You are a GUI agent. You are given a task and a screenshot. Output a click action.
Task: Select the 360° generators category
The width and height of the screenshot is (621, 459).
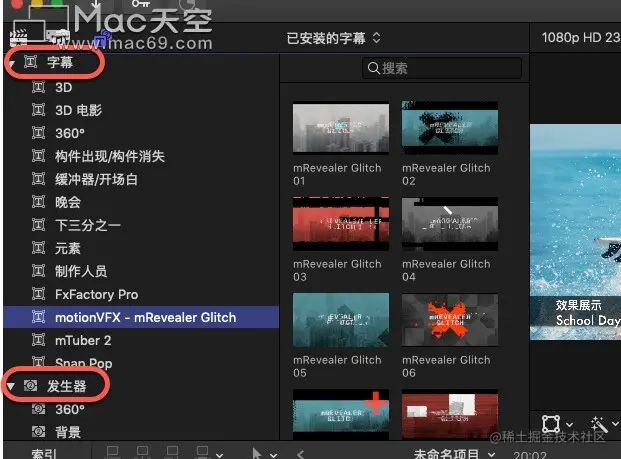[x=141, y=409]
